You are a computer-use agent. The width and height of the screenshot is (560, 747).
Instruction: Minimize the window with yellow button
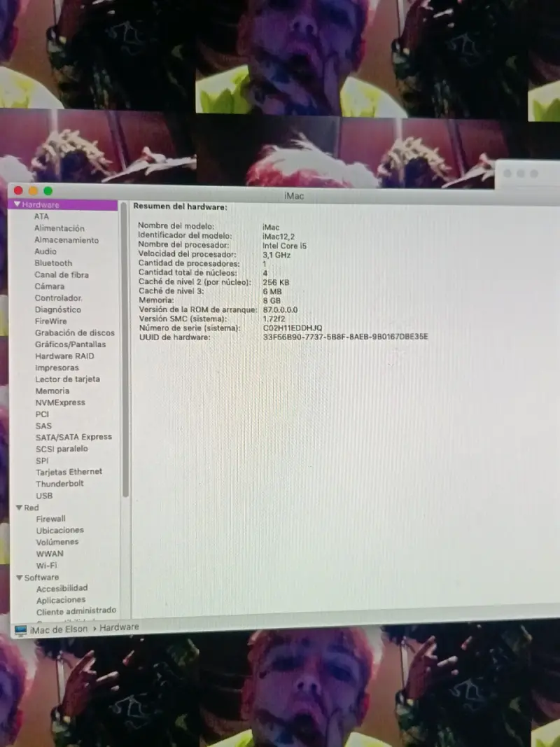coord(33,190)
